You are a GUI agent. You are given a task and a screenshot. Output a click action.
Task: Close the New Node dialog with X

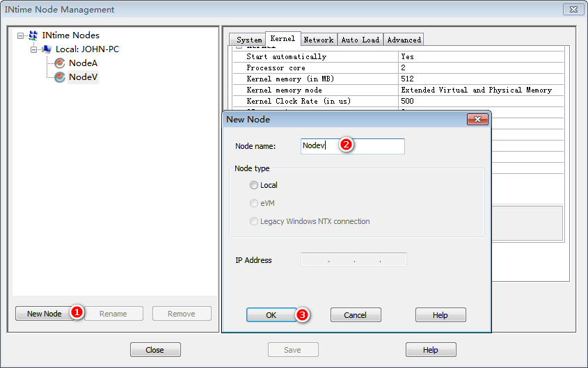(477, 119)
